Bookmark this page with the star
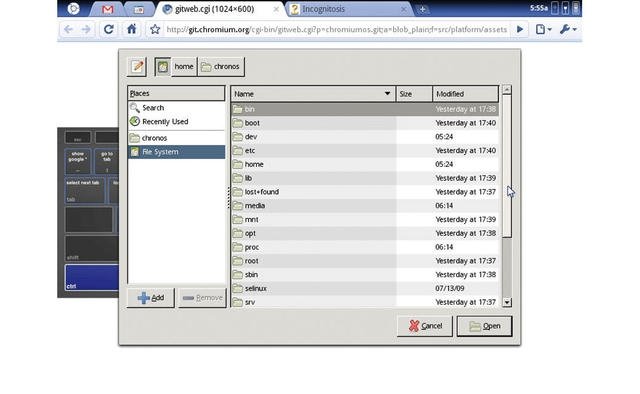The image size is (640, 394). [x=155, y=29]
